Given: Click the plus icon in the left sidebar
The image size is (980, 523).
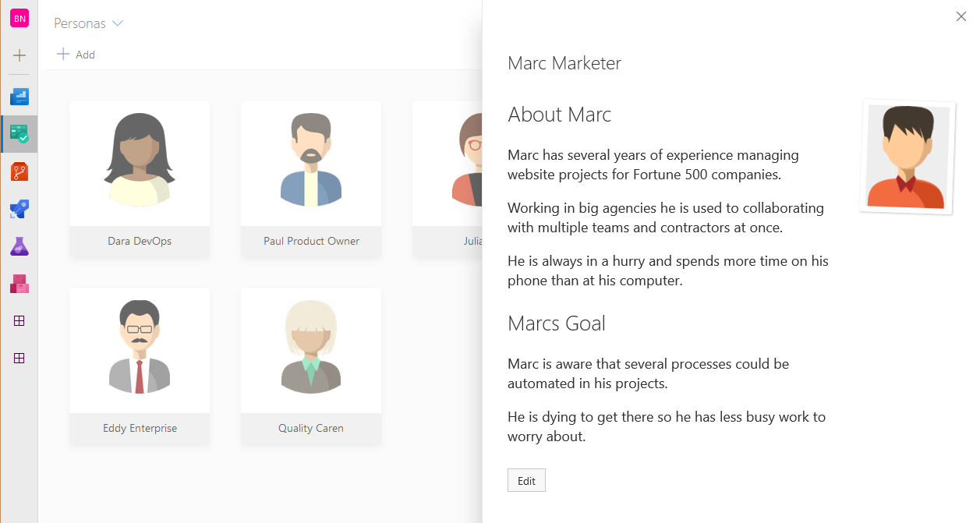Looking at the screenshot, I should pos(19,55).
